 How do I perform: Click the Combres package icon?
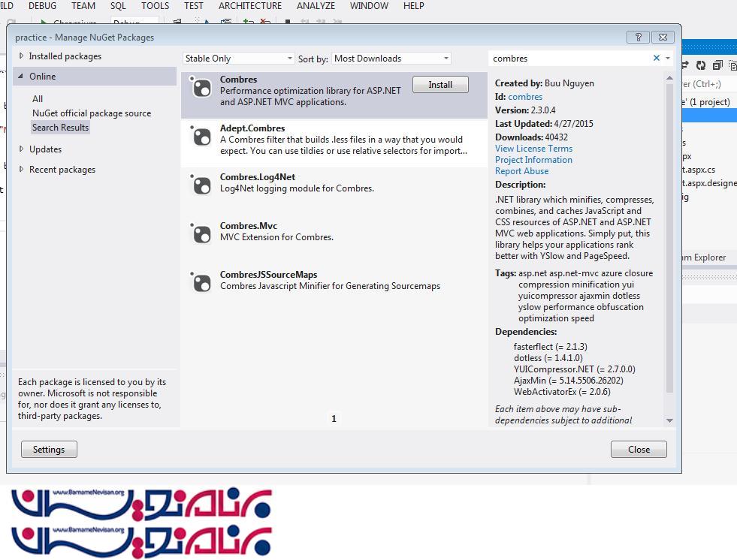pyautogui.click(x=201, y=88)
